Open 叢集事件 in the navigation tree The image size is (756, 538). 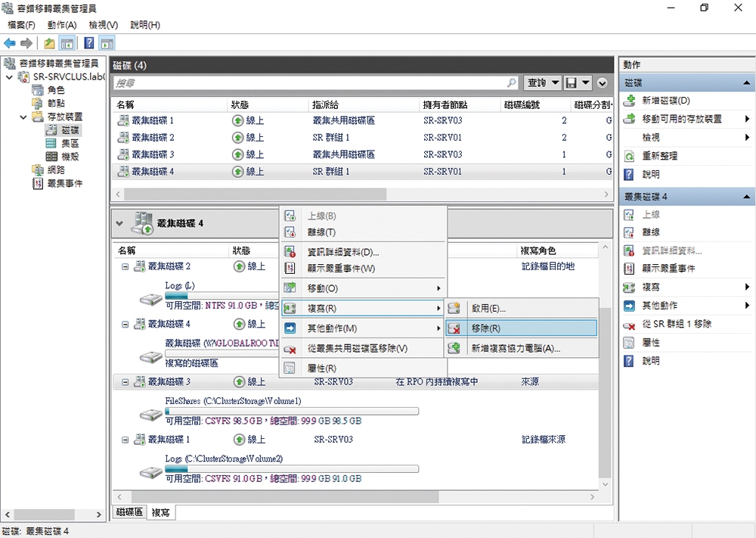(64, 183)
